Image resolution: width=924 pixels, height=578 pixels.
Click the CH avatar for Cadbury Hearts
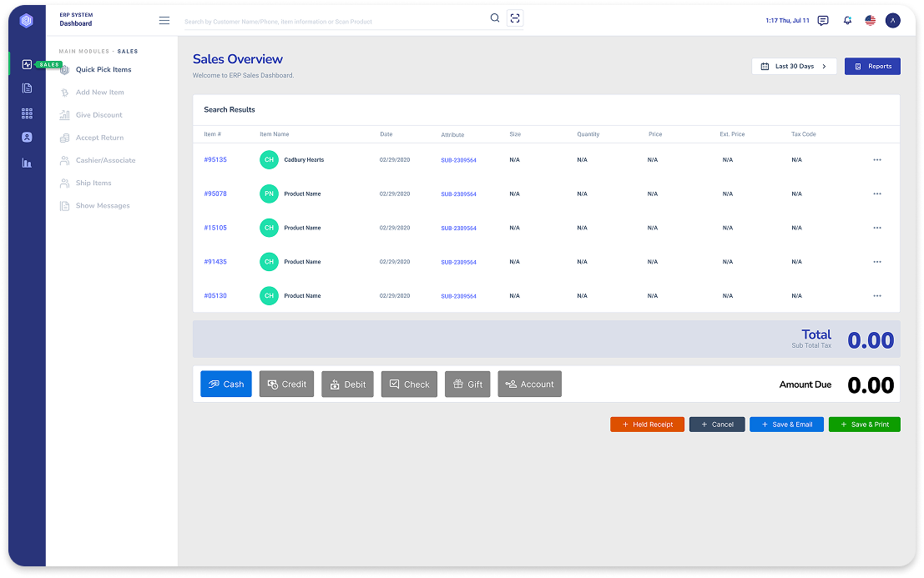click(270, 160)
